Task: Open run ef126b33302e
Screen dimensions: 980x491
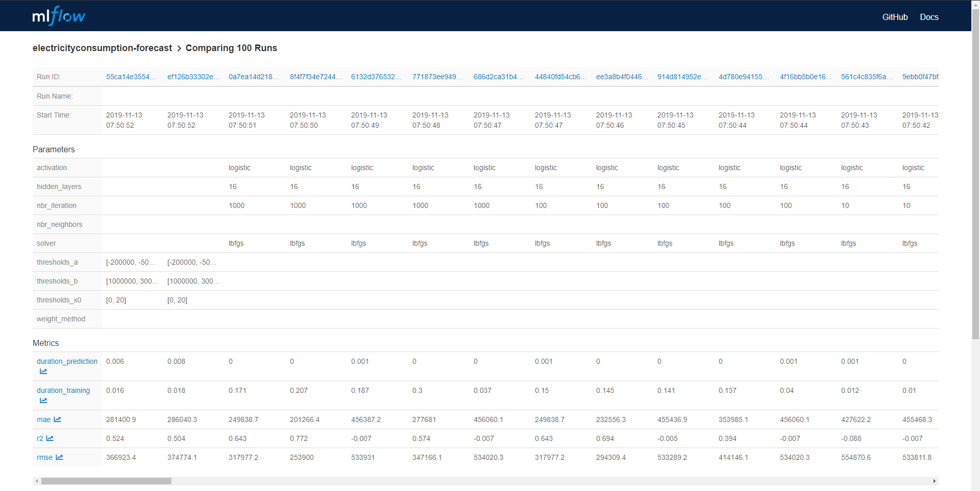Action: coord(193,77)
